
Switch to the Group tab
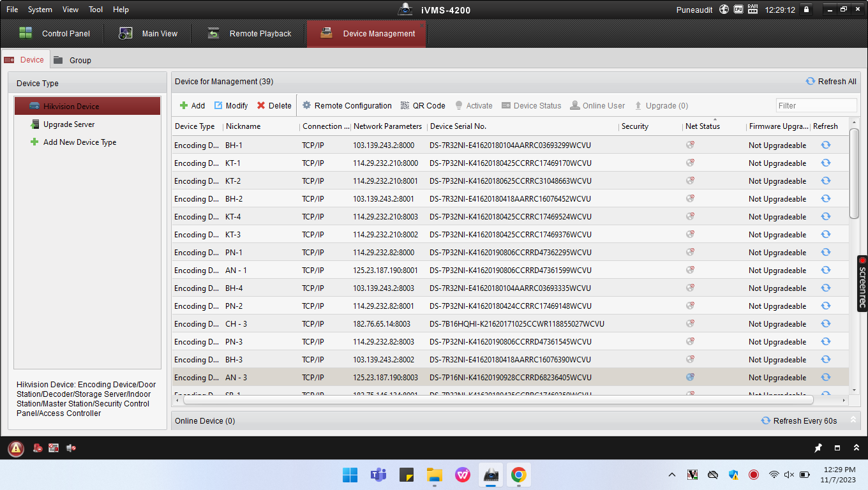point(73,60)
